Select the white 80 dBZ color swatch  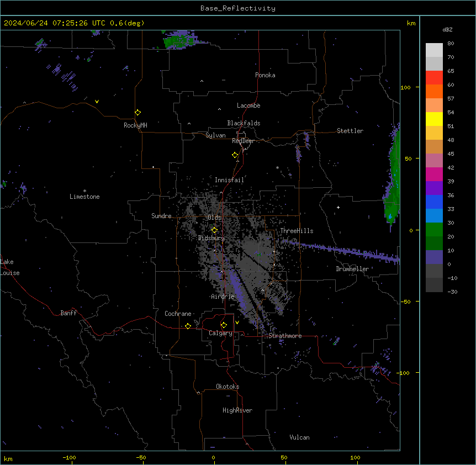(x=434, y=50)
